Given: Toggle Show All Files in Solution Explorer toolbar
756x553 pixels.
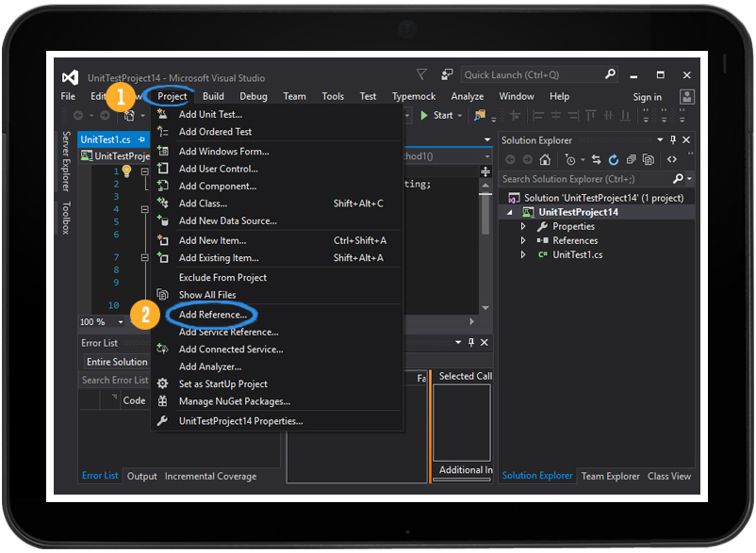Looking at the screenshot, I should tap(649, 159).
